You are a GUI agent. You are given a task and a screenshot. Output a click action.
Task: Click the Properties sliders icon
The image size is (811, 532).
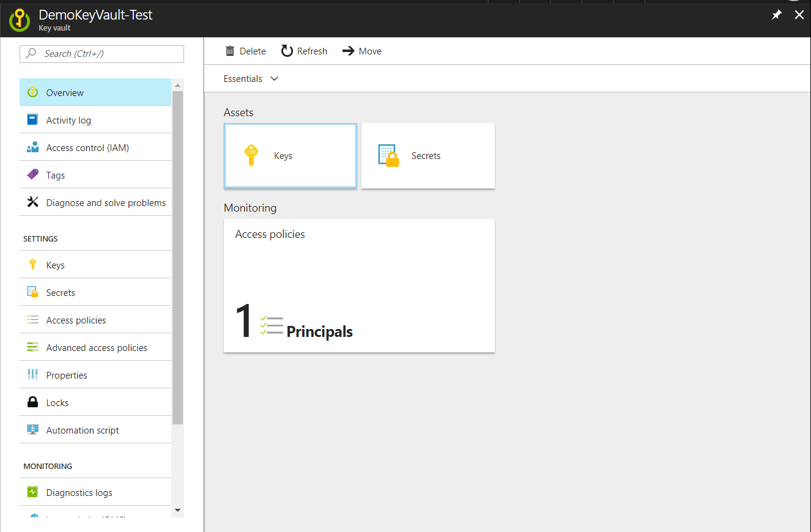click(x=33, y=375)
